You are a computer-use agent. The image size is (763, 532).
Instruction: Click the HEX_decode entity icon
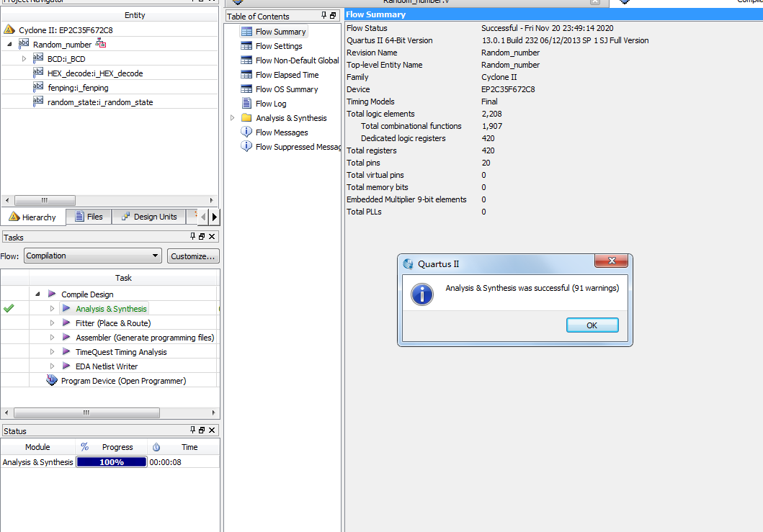(38, 73)
